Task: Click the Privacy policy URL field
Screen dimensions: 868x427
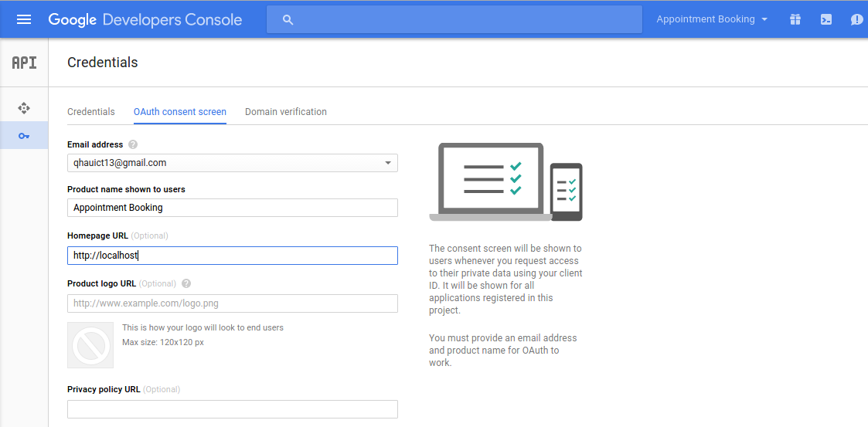Action: [232, 409]
